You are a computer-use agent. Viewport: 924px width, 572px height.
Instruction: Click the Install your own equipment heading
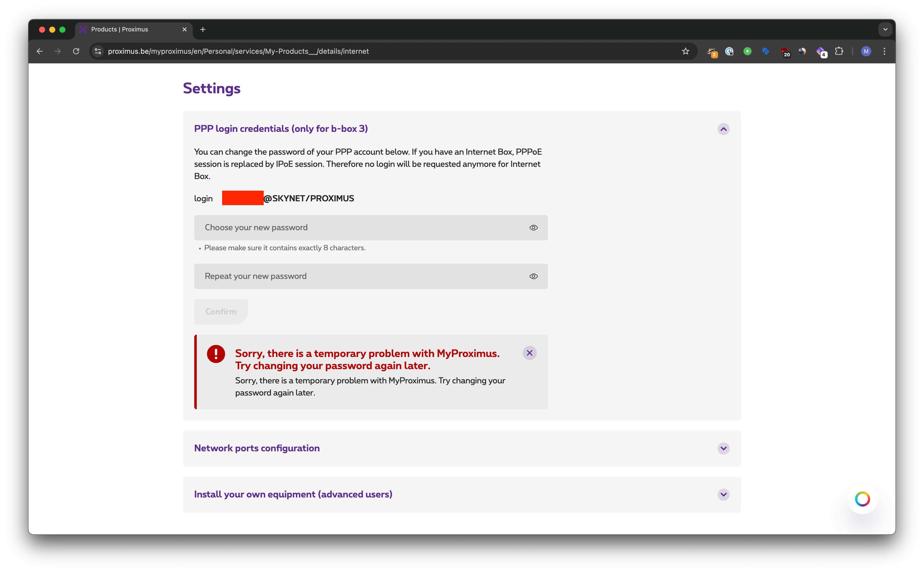(293, 494)
